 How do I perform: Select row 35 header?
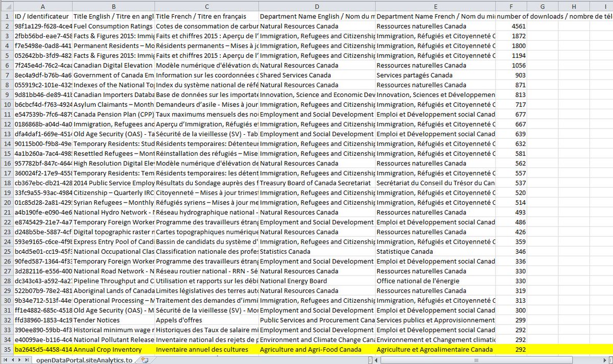(7, 349)
